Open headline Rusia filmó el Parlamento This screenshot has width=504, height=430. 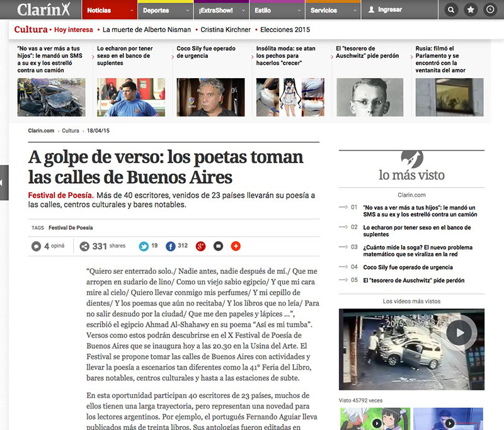[x=440, y=59]
